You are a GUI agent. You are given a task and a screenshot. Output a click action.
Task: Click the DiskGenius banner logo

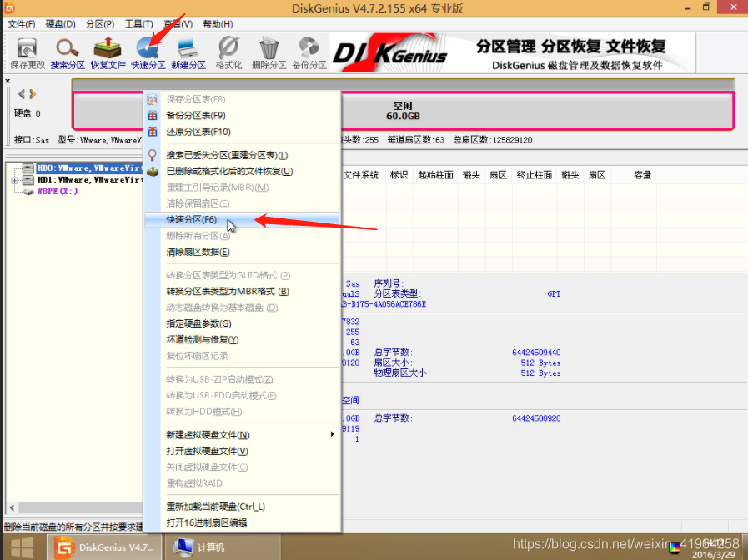click(x=390, y=52)
